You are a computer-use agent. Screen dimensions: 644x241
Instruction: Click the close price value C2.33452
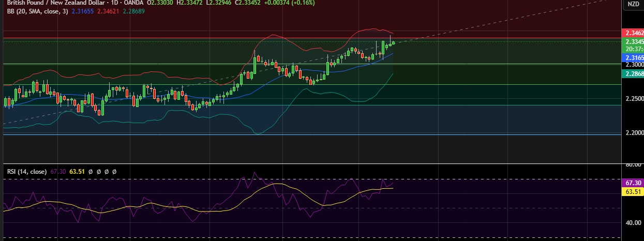[x=248, y=3]
